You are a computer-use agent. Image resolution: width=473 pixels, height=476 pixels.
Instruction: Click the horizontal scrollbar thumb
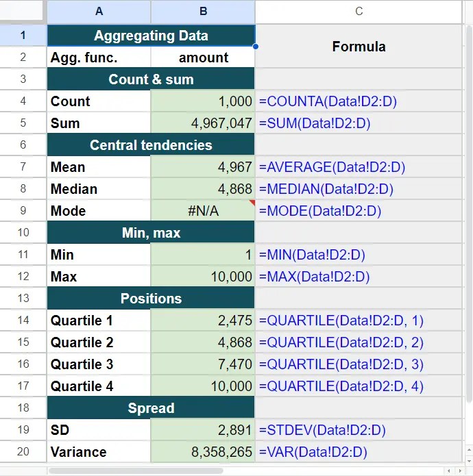pyautogui.click(x=136, y=471)
